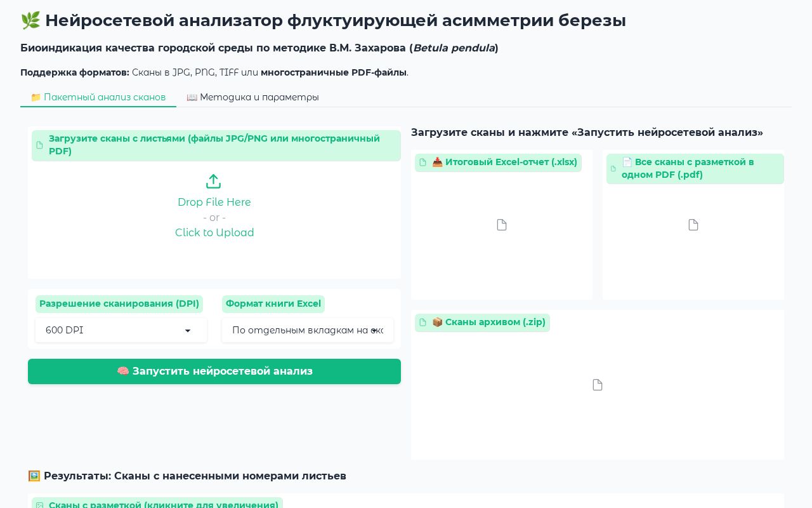The image size is (812, 508).
Task: Click the Разрешение сканирования (DPI) label
Action: pos(119,304)
